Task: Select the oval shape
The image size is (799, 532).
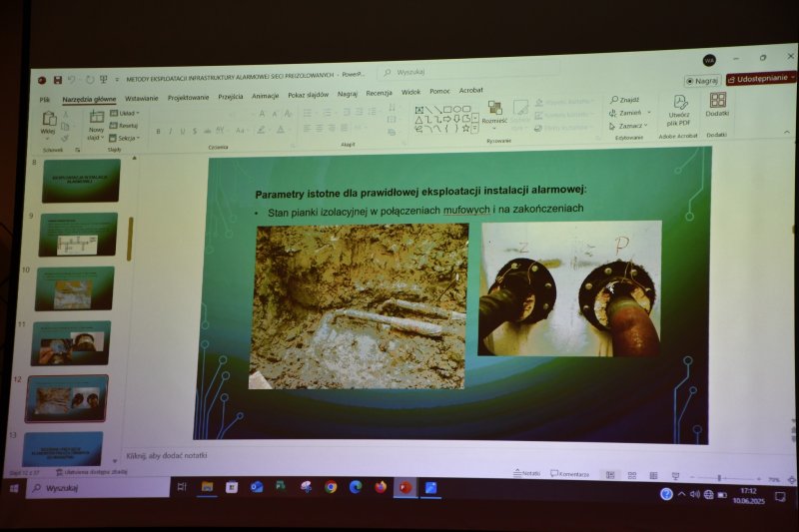Action: click(x=456, y=109)
